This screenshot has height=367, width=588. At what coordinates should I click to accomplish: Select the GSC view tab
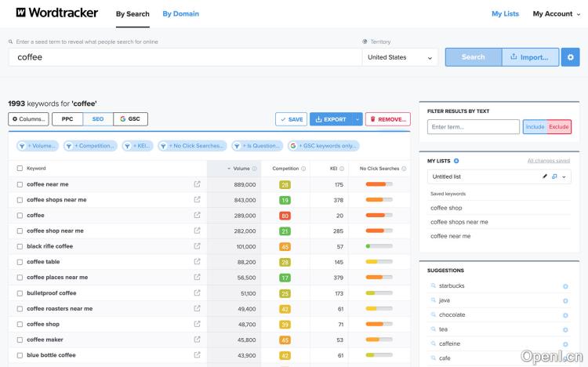[x=130, y=119]
